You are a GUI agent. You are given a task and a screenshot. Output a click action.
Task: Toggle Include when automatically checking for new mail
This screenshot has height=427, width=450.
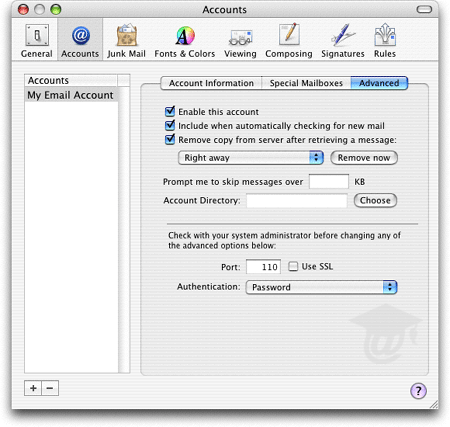pyautogui.click(x=170, y=125)
